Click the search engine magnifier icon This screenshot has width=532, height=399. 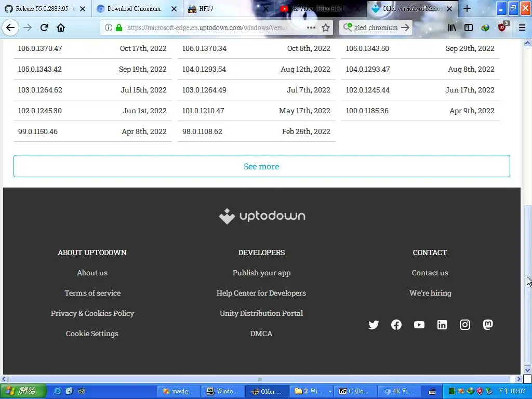pyautogui.click(x=348, y=27)
